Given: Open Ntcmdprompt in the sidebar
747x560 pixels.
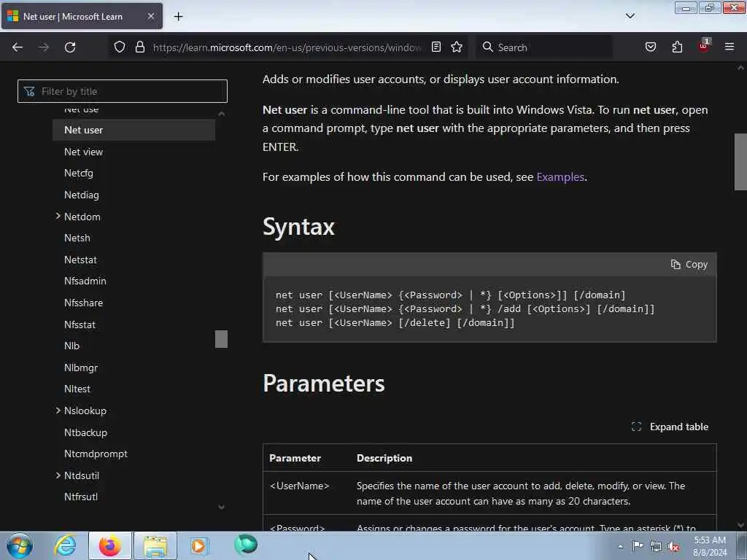Looking at the screenshot, I should click(96, 454).
